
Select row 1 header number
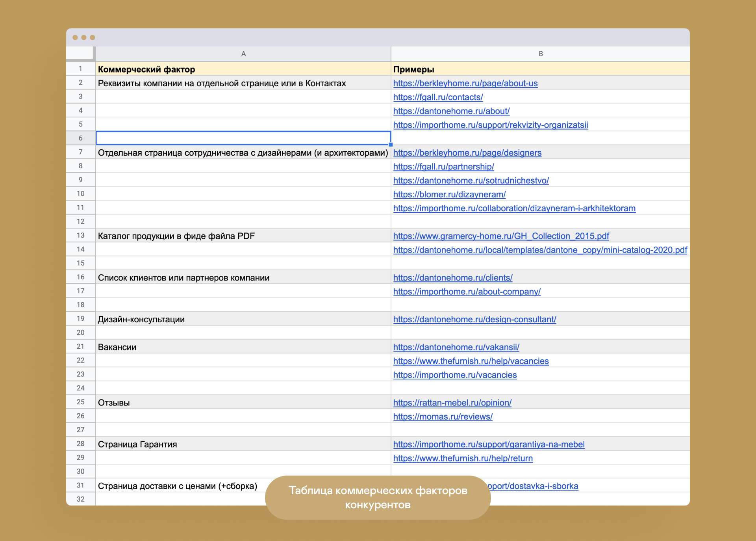pyautogui.click(x=80, y=69)
